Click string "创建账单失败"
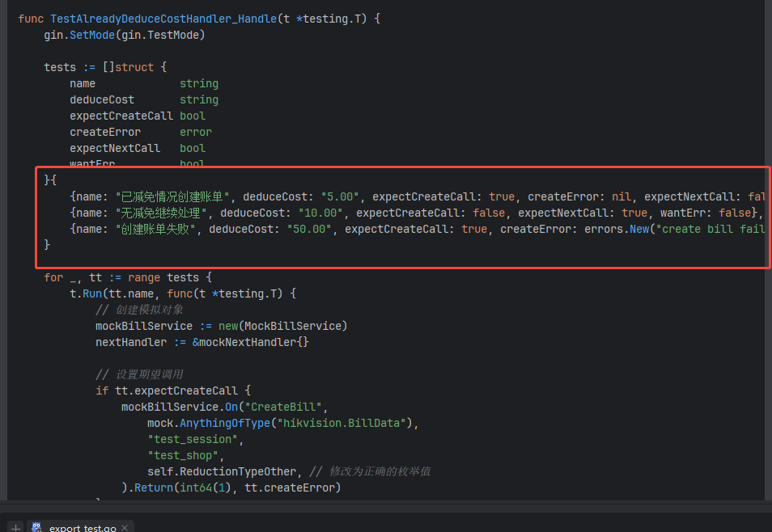Viewport: 772px width, 532px height. click(x=155, y=230)
